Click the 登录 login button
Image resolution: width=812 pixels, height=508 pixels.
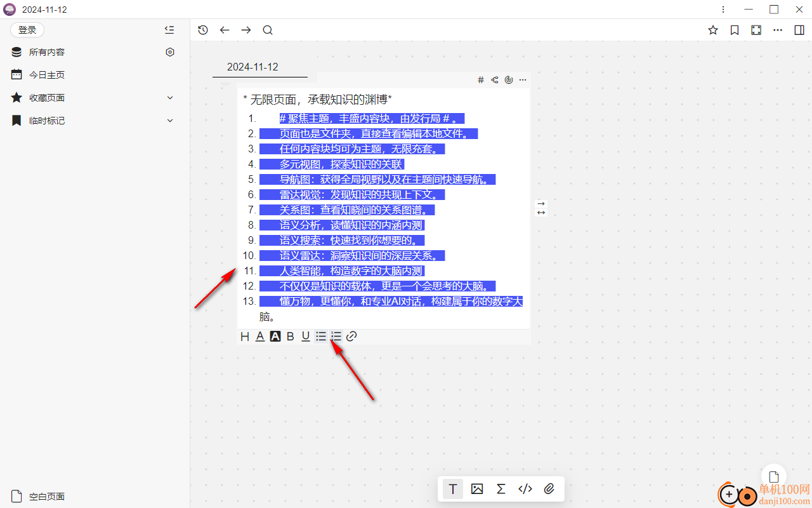pos(27,30)
